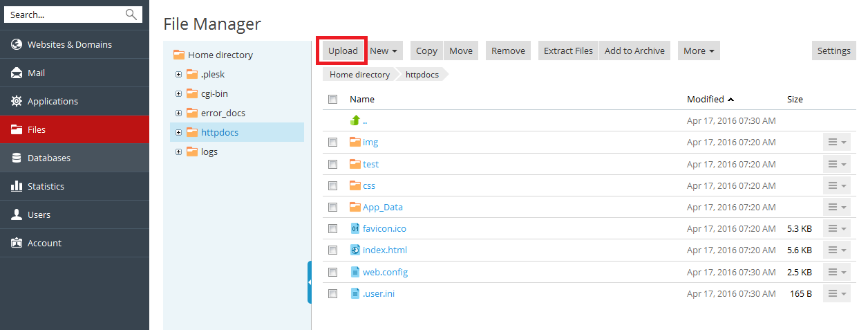The width and height of the screenshot is (868, 330).
Task: Click the Move button
Action: 461,51
